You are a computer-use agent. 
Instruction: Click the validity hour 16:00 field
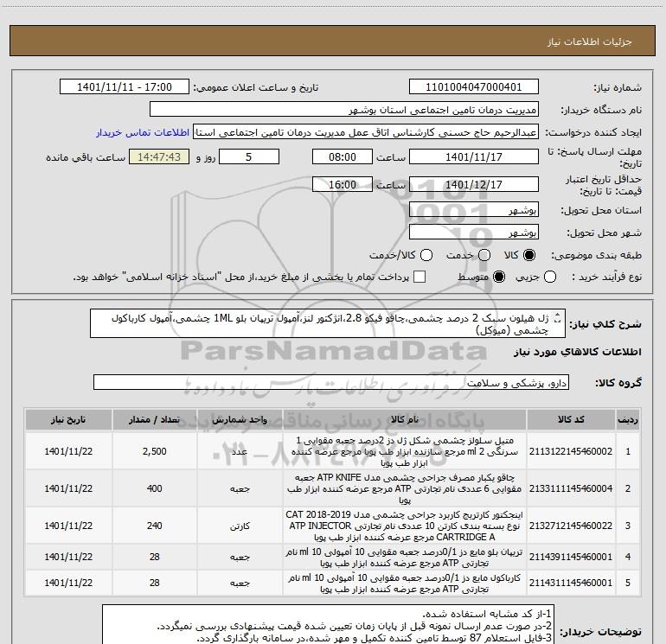tap(343, 184)
